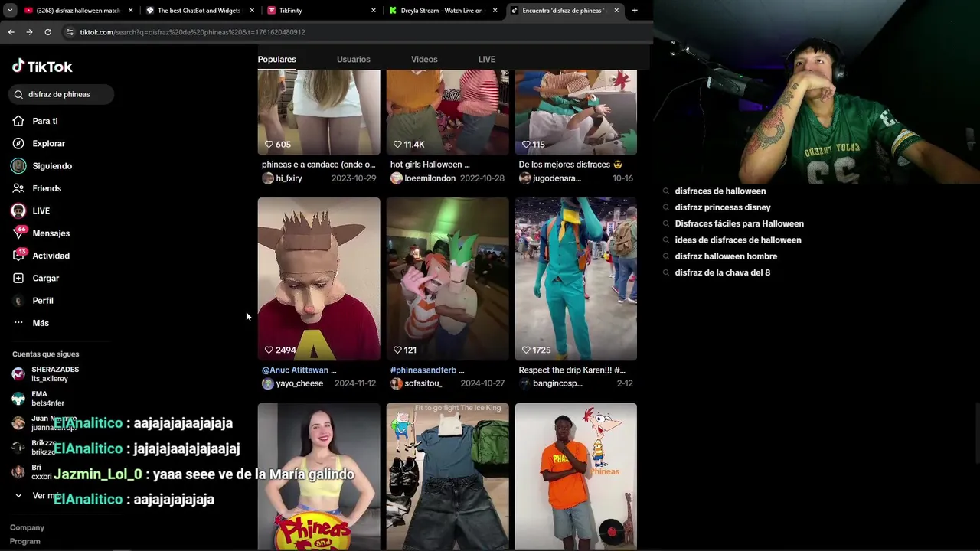Switch to LIVE results tab
The height and width of the screenshot is (551, 980).
click(x=486, y=59)
